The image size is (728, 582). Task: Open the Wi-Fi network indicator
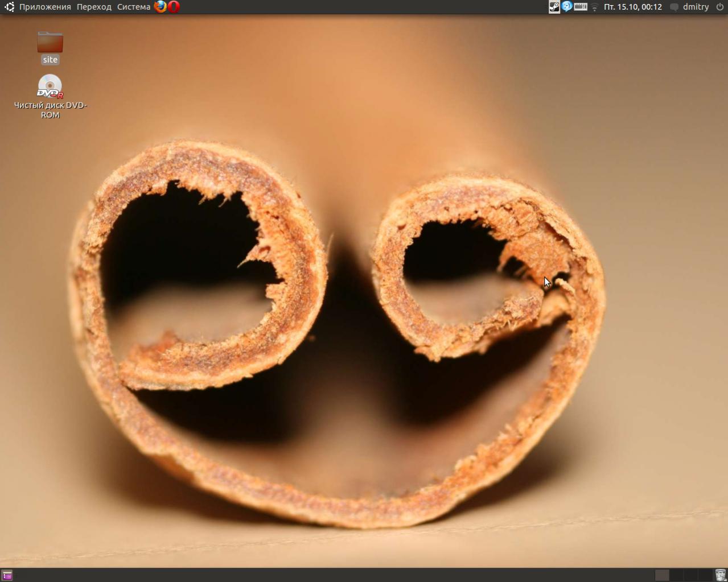pos(594,7)
